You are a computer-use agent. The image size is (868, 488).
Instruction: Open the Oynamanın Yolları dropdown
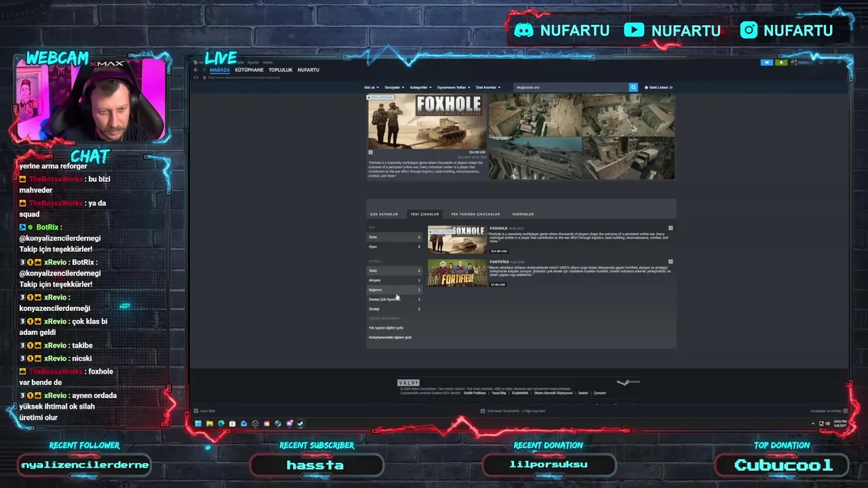pyautogui.click(x=453, y=87)
